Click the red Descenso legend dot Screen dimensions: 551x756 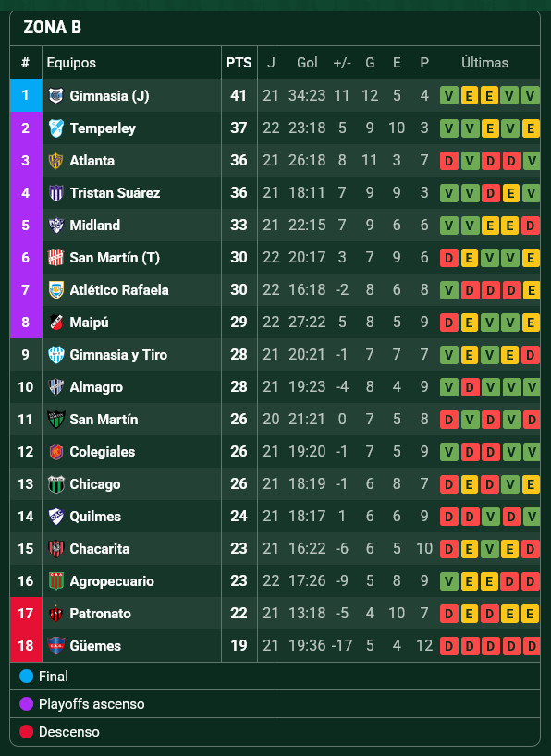coord(26,731)
